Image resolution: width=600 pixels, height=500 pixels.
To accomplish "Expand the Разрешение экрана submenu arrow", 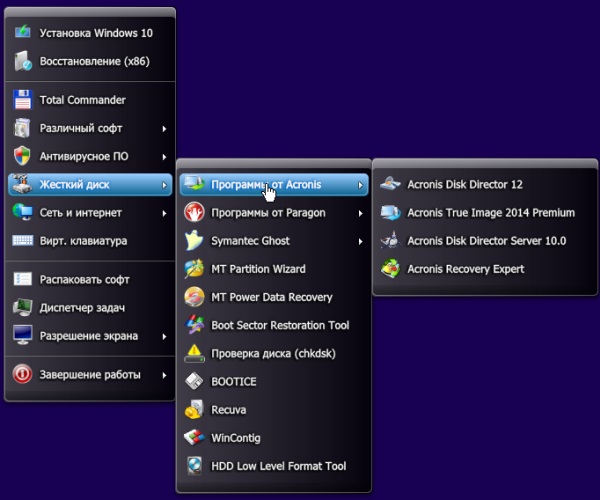I will point(164,336).
